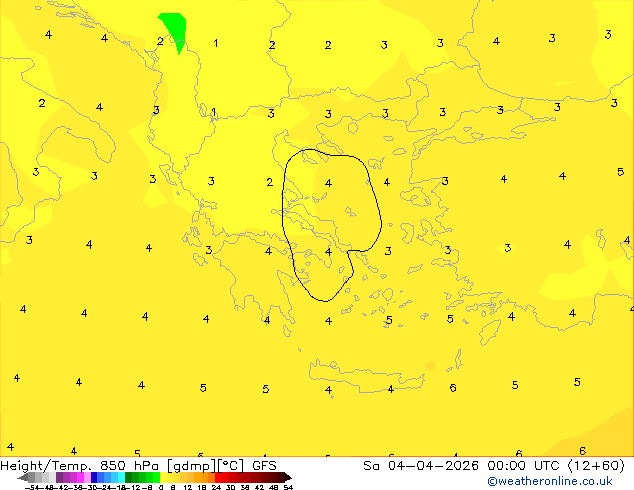Viewport: 634px width, 490px height.
Task: Click the value 5 at the right map edge
Action: (620, 172)
